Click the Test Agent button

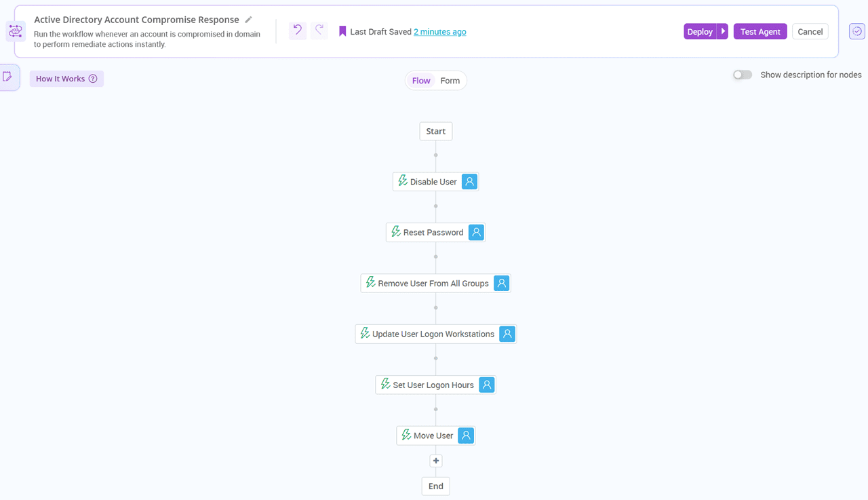pos(759,31)
